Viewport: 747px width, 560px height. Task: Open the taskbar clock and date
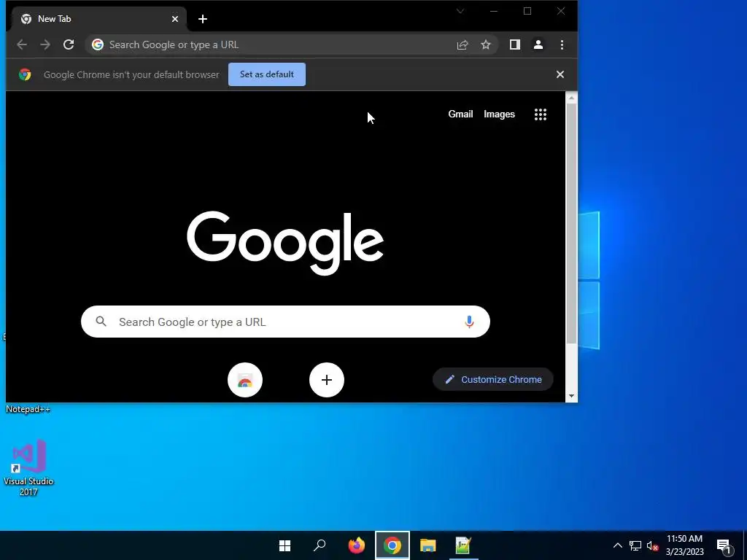[x=684, y=545]
